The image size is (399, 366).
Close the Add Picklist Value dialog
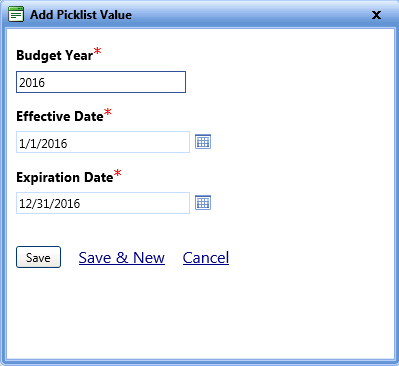[x=376, y=15]
